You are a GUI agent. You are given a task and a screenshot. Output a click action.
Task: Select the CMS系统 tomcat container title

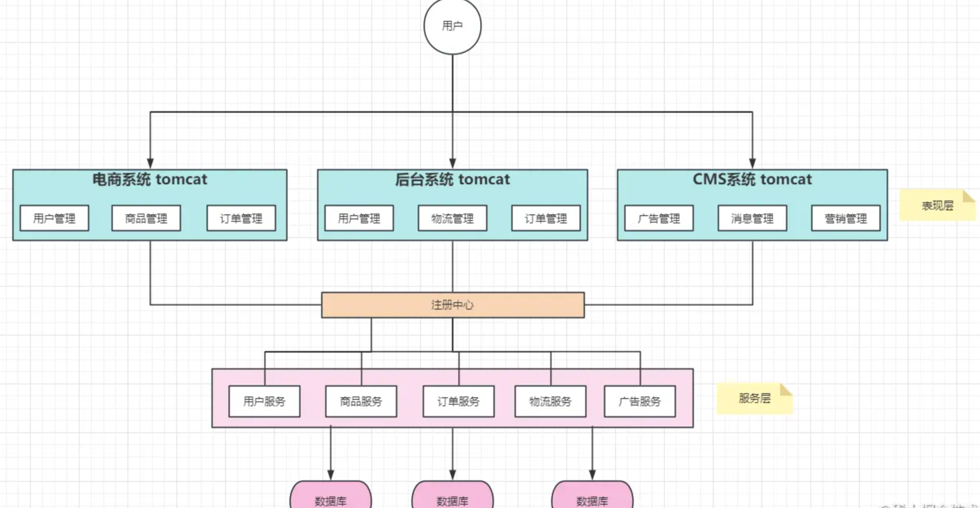752,179
